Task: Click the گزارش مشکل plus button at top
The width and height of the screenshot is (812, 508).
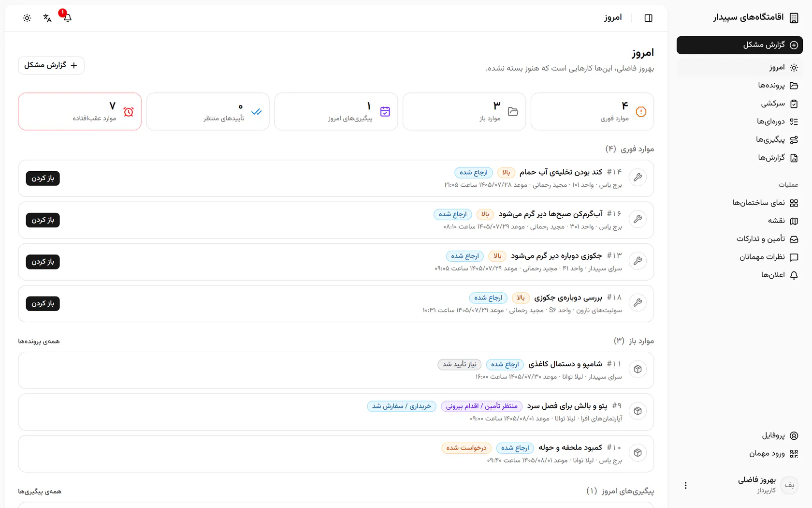Action: [x=51, y=65]
